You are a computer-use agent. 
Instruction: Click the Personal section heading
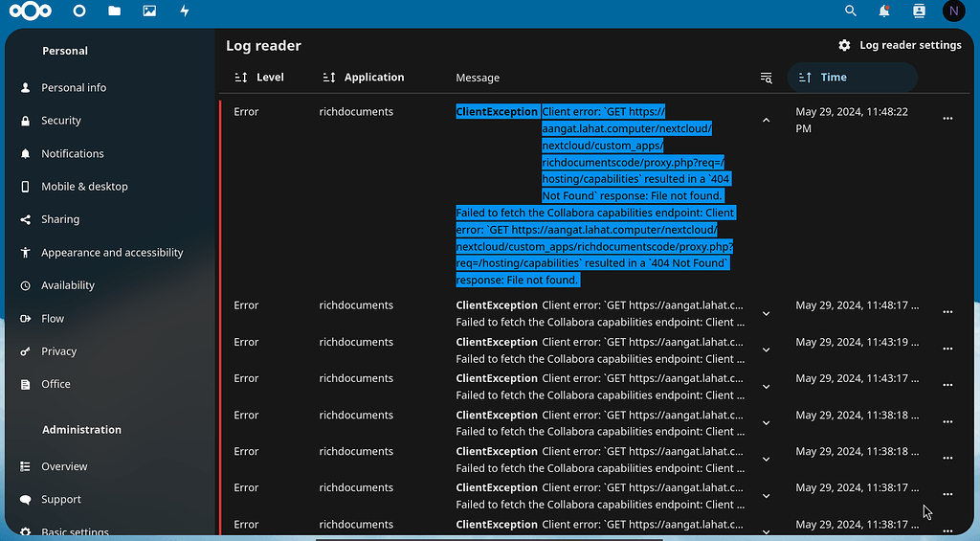click(65, 51)
